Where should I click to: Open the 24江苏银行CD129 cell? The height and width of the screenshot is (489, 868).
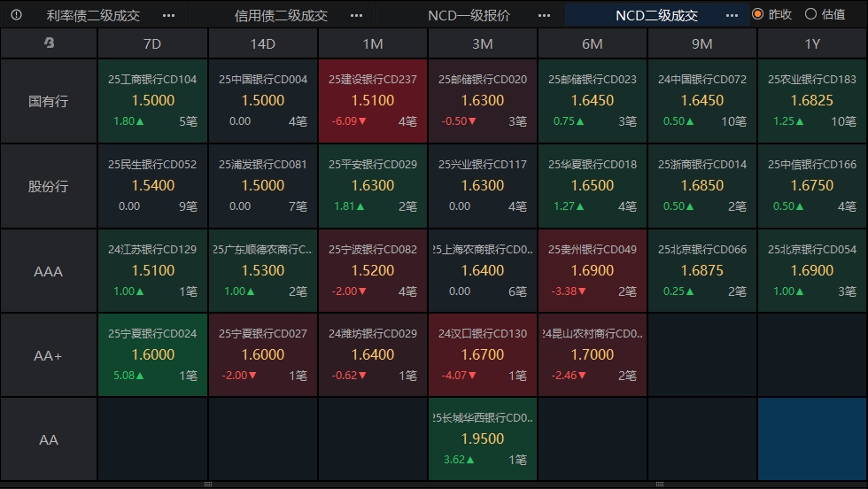152,271
